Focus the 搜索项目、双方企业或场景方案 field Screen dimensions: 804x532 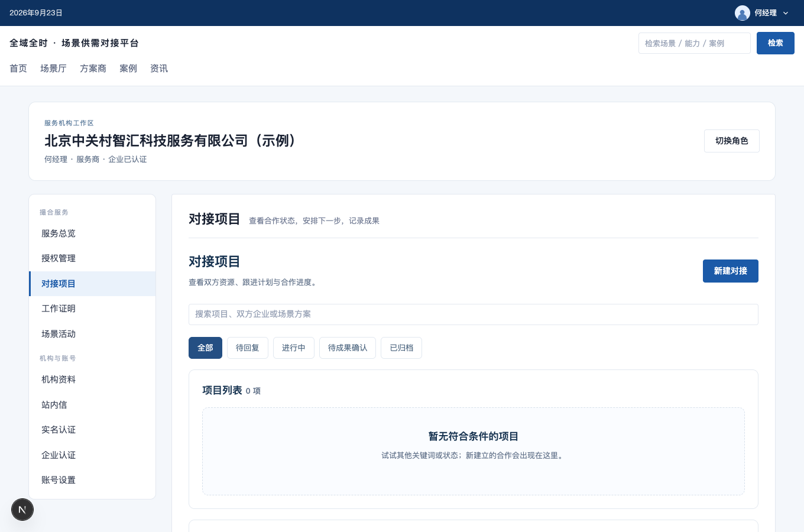[474, 314]
